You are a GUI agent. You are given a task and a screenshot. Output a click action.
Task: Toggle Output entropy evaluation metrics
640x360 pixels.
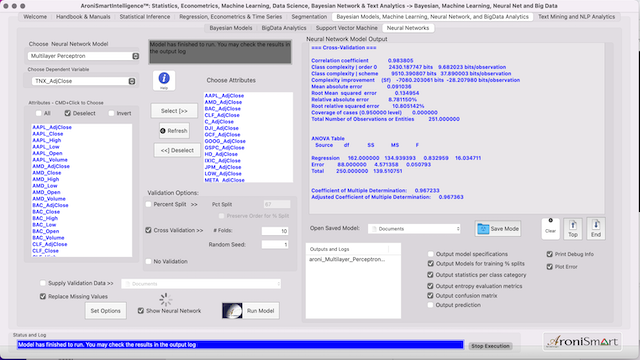430,286
